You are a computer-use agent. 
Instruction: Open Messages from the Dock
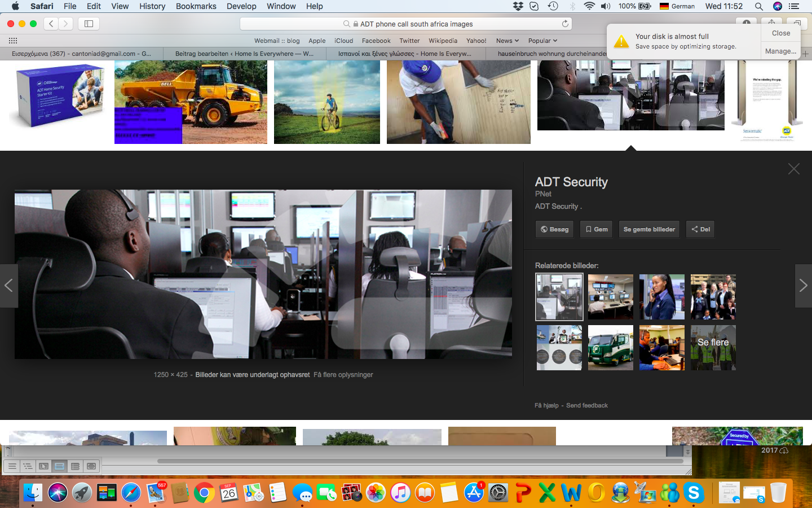303,494
